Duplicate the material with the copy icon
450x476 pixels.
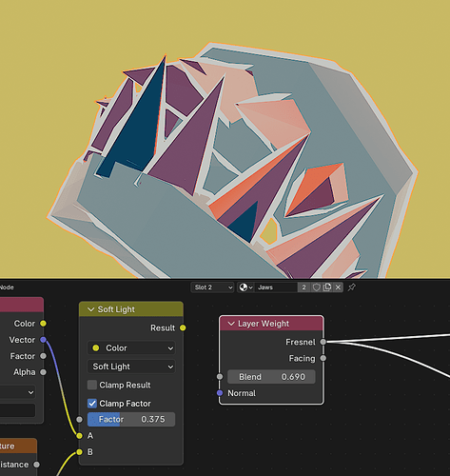327,288
